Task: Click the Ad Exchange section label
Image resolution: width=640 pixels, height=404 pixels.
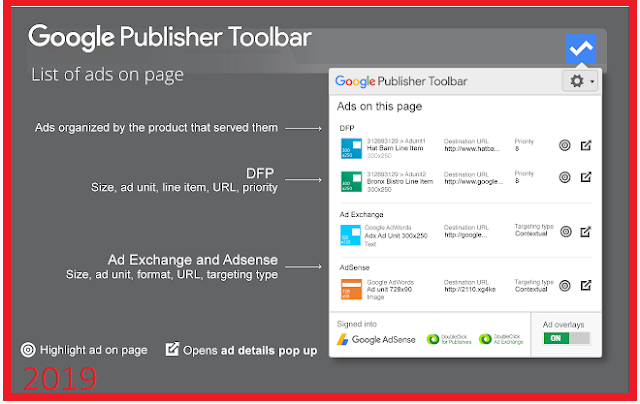Action: coord(361,215)
